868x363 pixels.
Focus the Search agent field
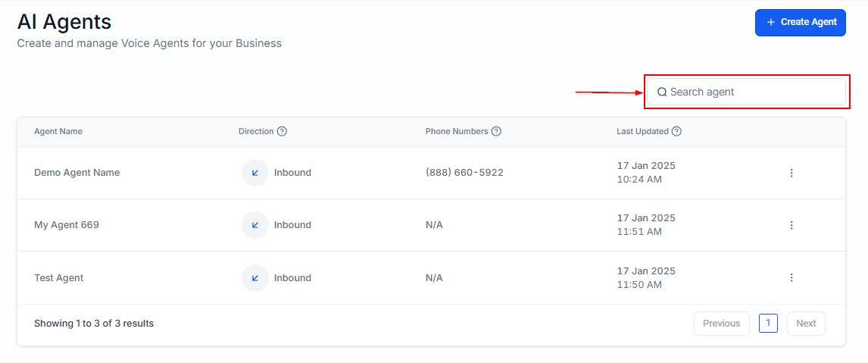[746, 92]
